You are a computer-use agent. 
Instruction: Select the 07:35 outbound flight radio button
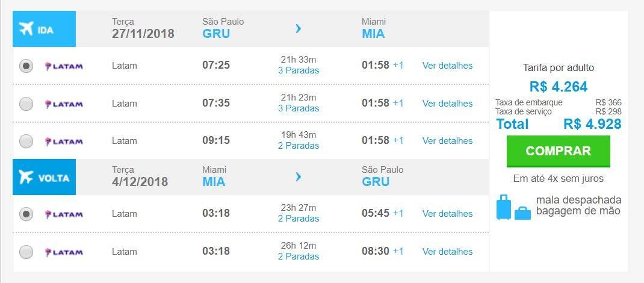point(26,104)
